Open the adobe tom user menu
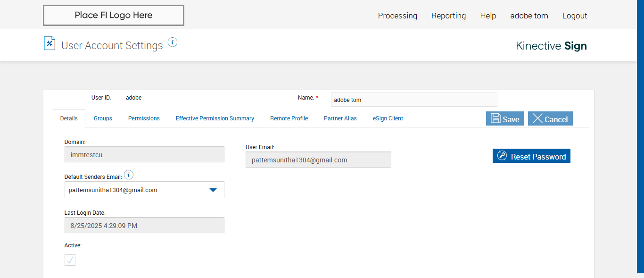 529,16
